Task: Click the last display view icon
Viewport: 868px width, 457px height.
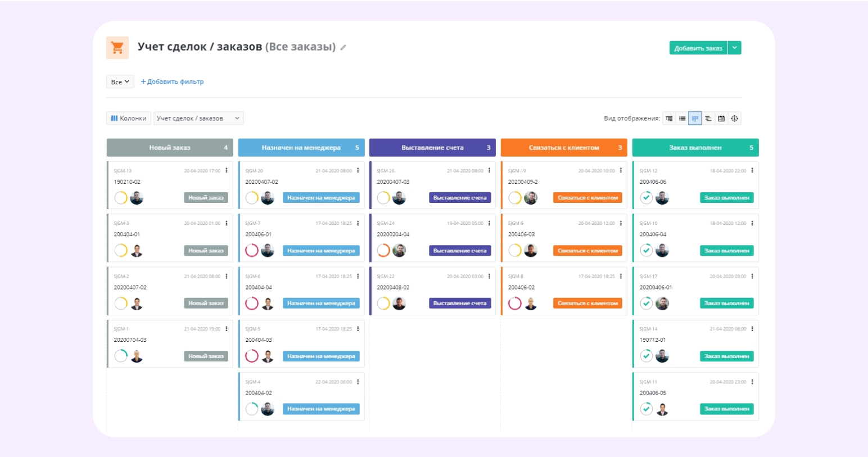Action: tap(735, 119)
